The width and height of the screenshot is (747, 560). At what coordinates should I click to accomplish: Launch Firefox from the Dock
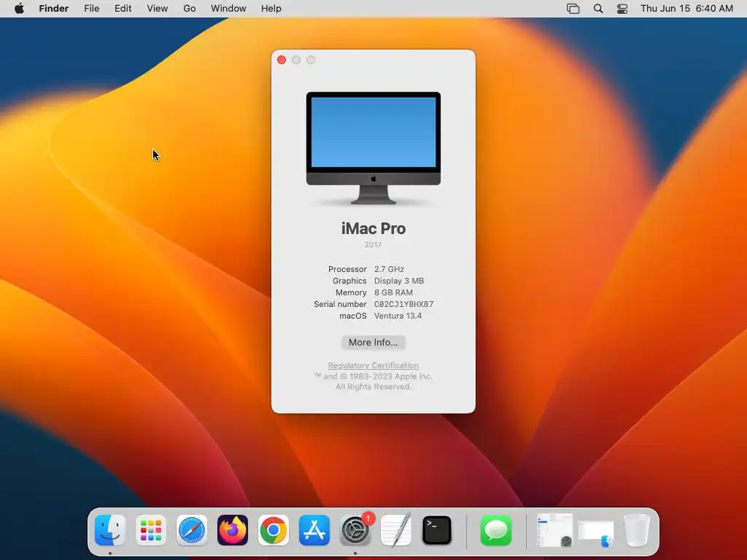pyautogui.click(x=233, y=530)
